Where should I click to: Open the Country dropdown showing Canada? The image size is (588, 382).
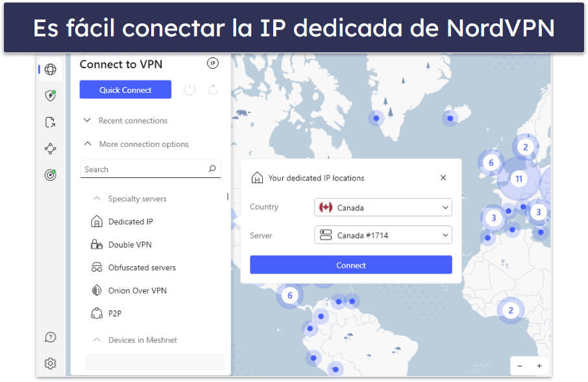[x=383, y=207]
